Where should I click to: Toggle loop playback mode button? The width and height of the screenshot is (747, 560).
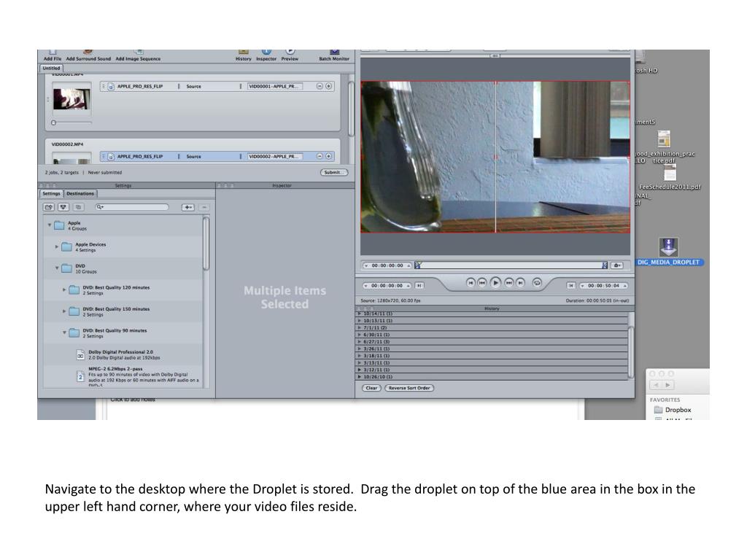tap(537, 282)
